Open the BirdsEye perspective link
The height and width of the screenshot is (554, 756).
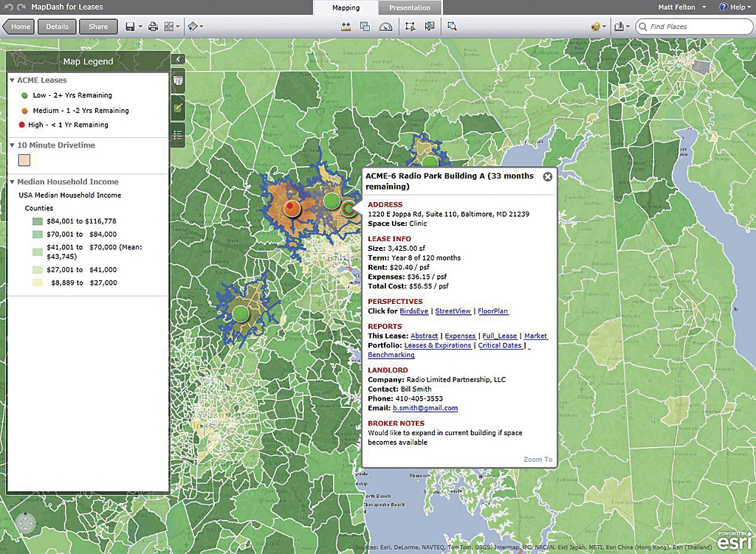(413, 311)
